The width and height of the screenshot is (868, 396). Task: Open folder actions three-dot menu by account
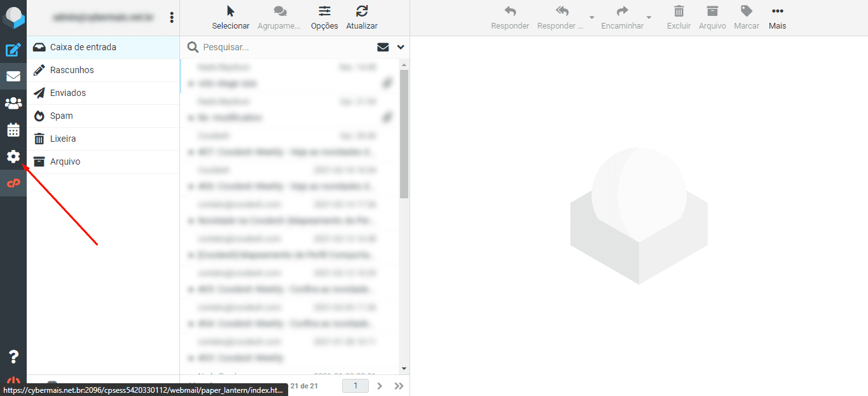pyautogui.click(x=172, y=18)
